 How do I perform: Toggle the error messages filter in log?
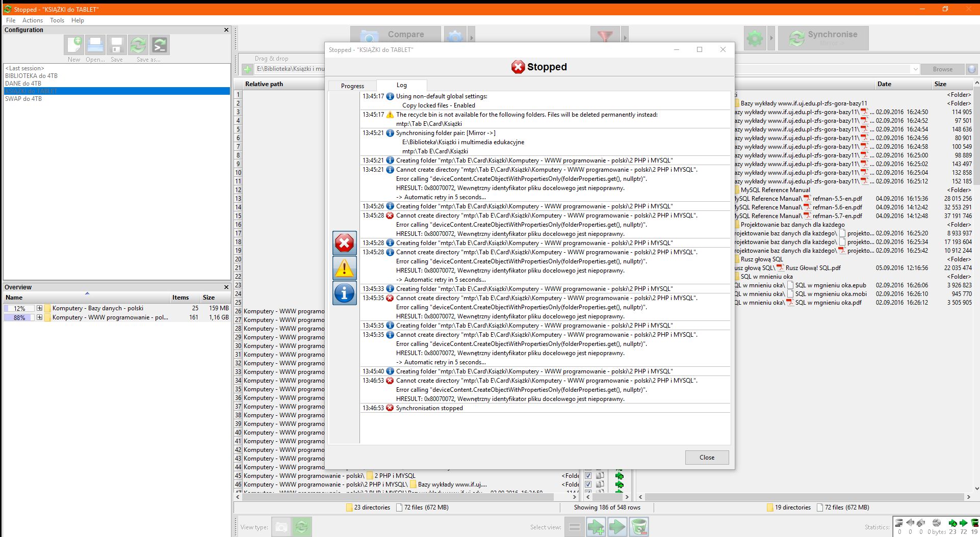pyautogui.click(x=344, y=243)
